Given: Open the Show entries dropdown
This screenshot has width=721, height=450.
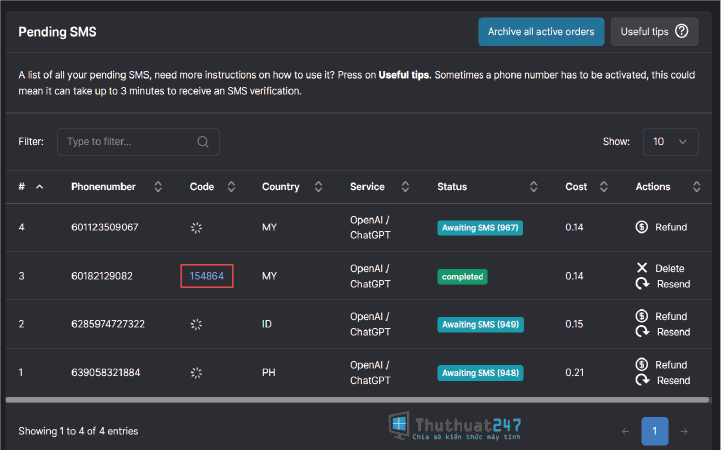Looking at the screenshot, I should pos(670,142).
